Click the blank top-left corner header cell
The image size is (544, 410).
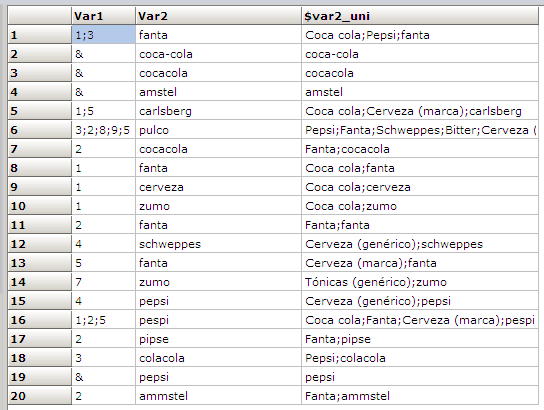coord(40,16)
